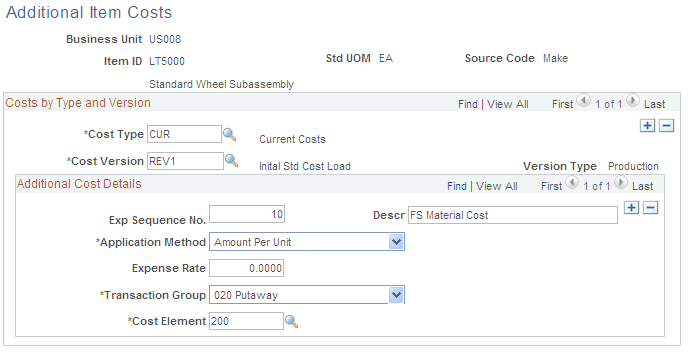Go to next row in Additional Cost Details
Viewport: 691px width, 360px height.
coord(620,182)
